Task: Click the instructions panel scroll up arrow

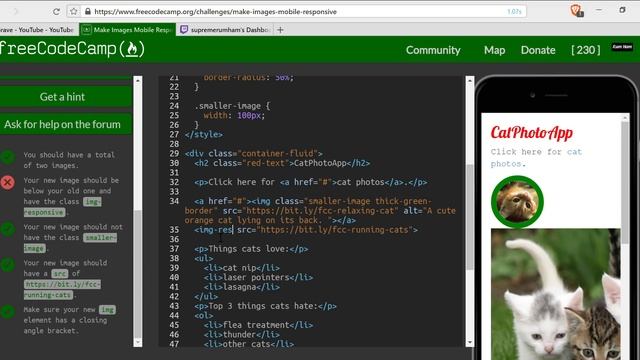Action: pos(138,80)
